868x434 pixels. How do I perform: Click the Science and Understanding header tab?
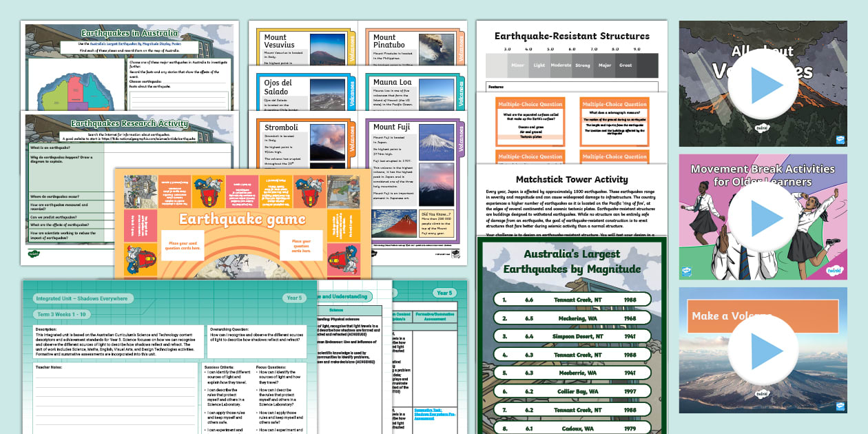click(344, 296)
